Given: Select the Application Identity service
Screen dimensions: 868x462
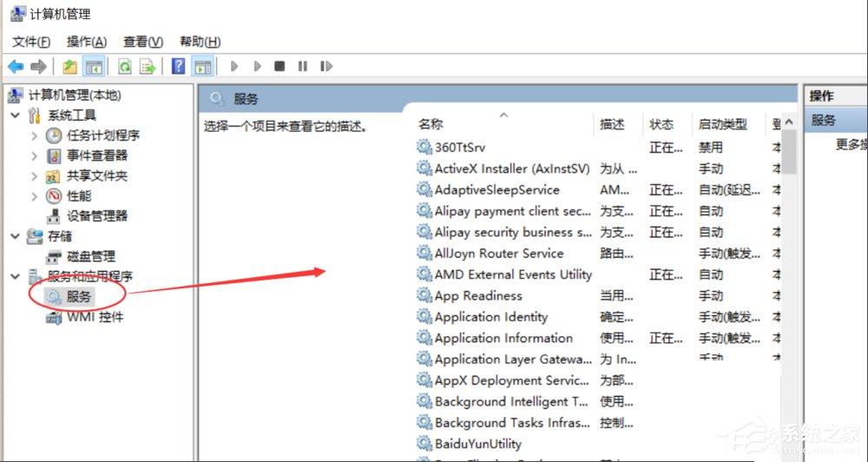Looking at the screenshot, I should click(x=491, y=317).
